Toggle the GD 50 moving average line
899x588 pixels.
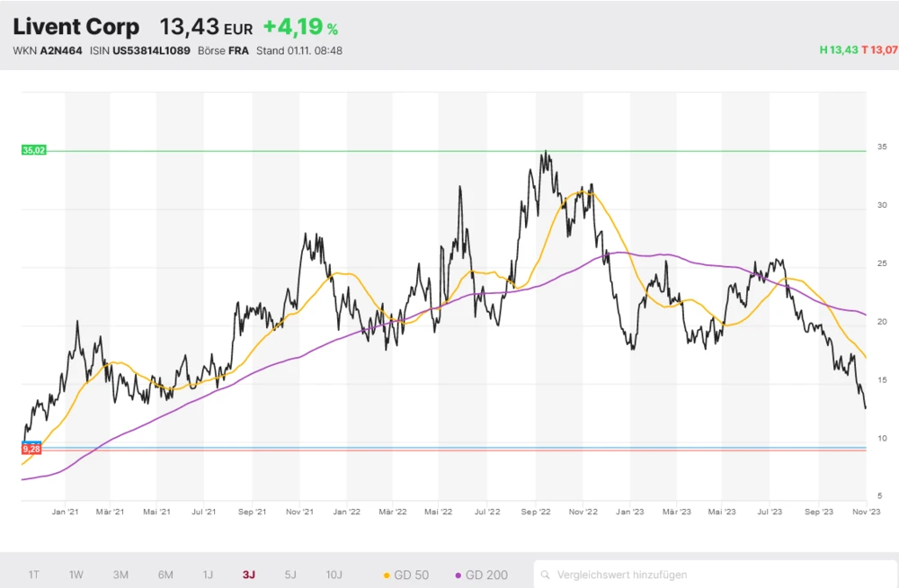405,575
